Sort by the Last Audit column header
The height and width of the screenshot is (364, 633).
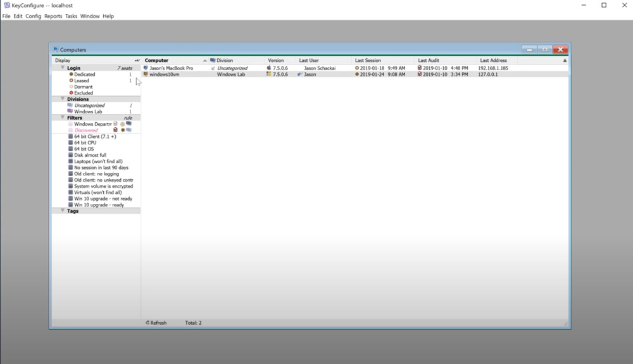(429, 60)
